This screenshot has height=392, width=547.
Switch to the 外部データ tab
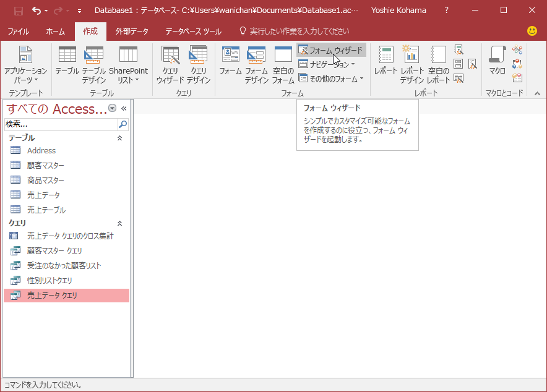(x=132, y=32)
